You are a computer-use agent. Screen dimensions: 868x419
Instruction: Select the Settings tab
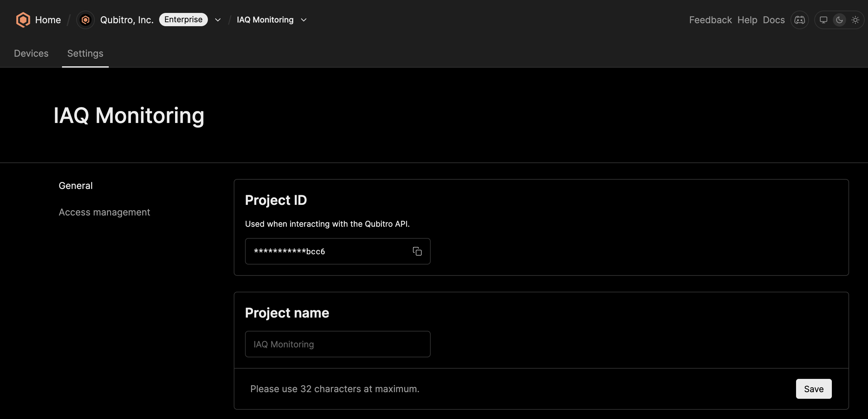coord(85,53)
